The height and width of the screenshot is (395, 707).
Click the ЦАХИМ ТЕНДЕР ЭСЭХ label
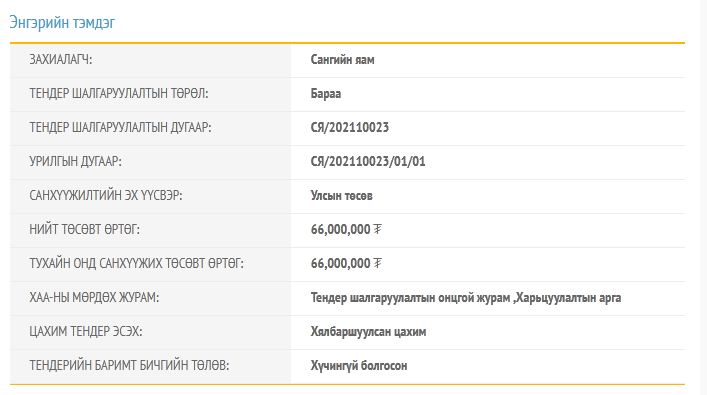click(86, 331)
